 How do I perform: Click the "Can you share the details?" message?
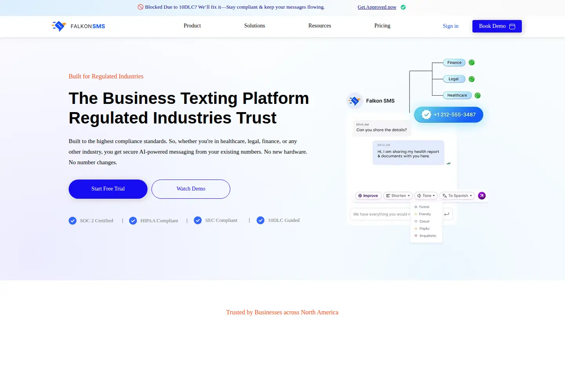coord(381,128)
